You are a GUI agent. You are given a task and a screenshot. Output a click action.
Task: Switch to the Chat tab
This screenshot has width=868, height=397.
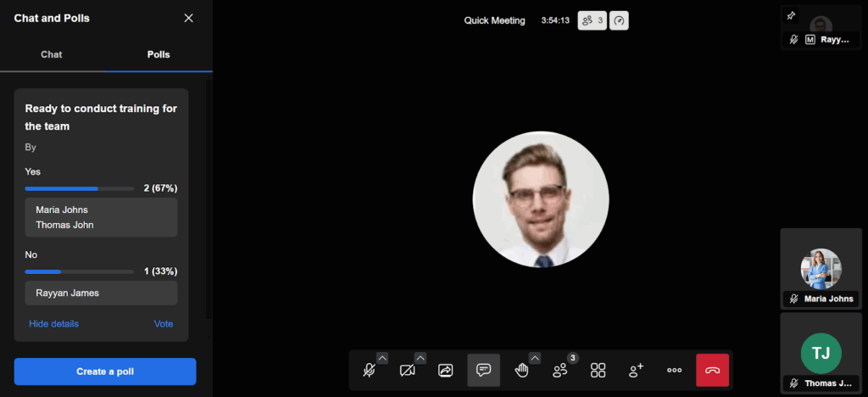point(52,54)
